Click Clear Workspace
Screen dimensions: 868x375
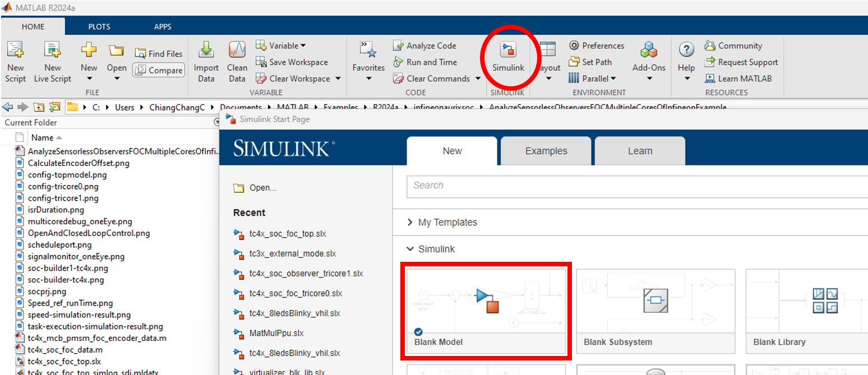click(293, 78)
